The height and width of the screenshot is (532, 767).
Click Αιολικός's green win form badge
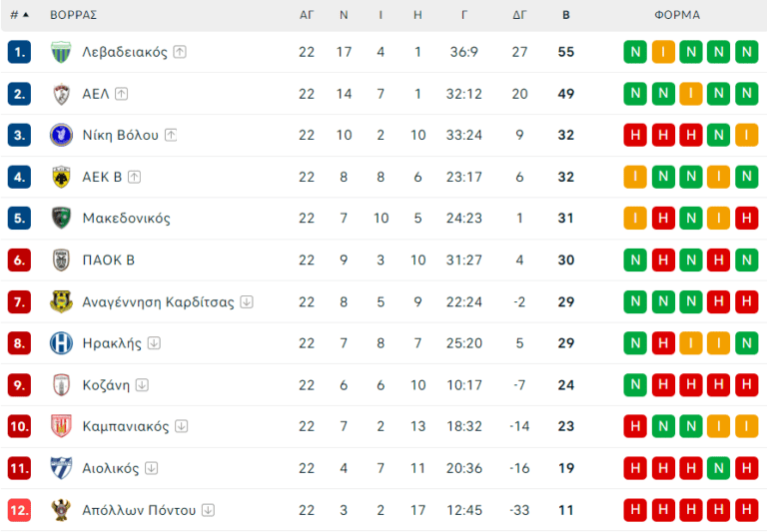pyautogui.click(x=718, y=468)
